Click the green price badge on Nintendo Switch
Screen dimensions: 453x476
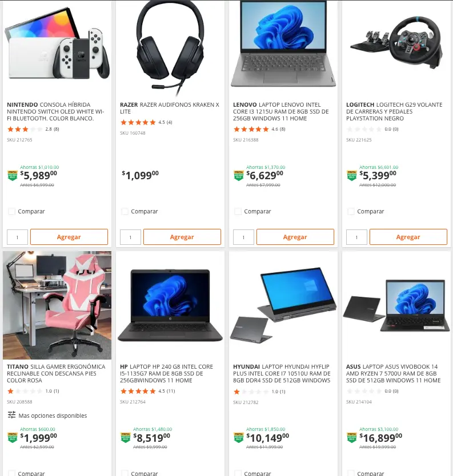(13, 175)
